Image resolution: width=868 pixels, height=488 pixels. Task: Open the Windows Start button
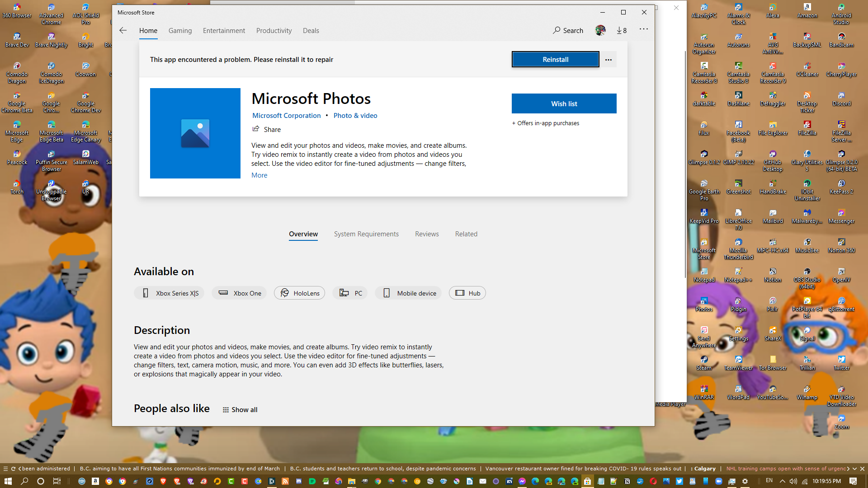click(x=8, y=481)
